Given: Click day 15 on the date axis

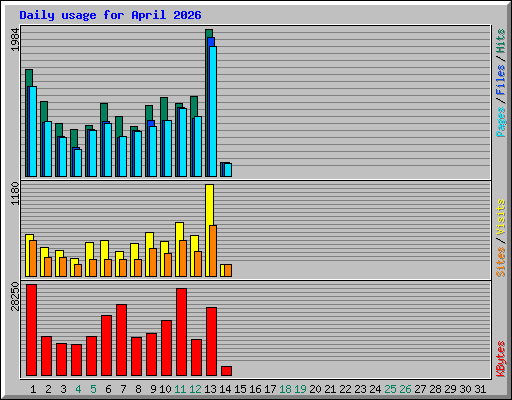Looking at the screenshot, I should pyautogui.click(x=240, y=389).
